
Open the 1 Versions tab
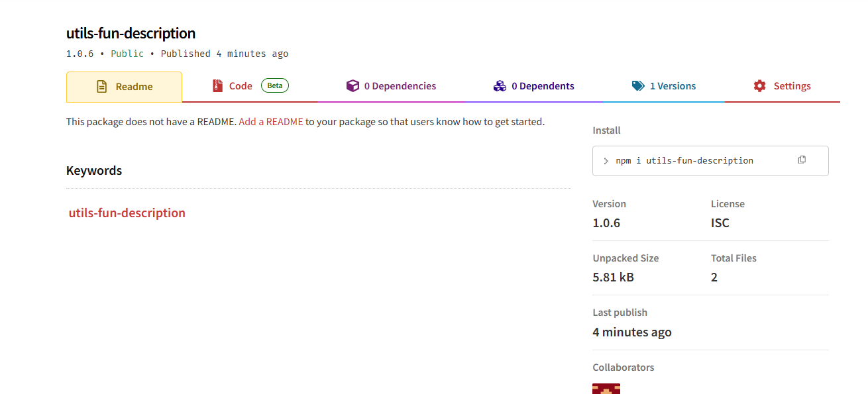tap(672, 86)
